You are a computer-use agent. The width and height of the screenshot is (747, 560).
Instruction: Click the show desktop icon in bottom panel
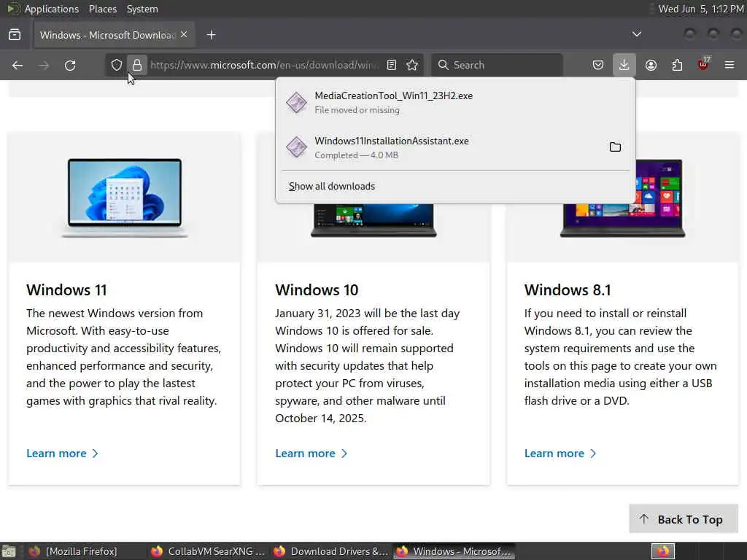[x=8, y=551]
